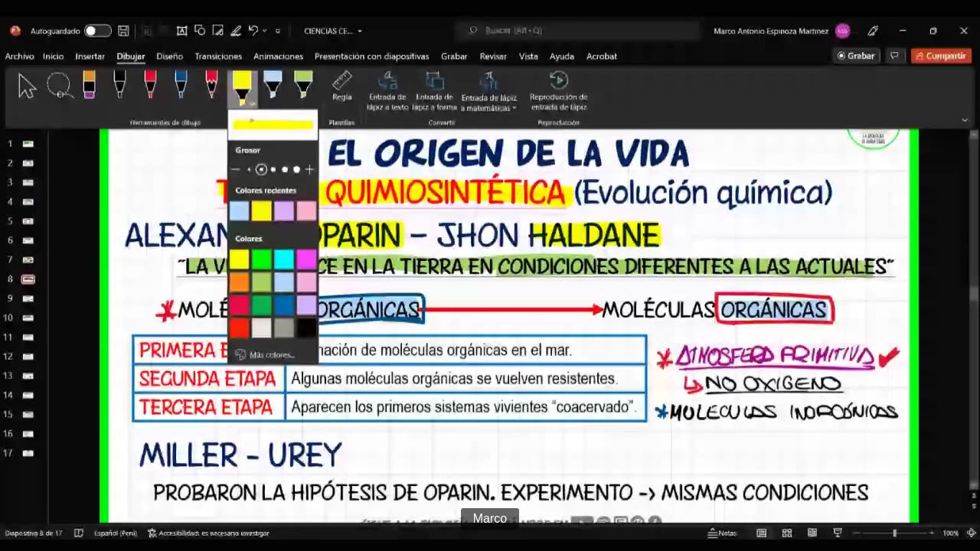Open Presentación con diapositivas tab
The width and height of the screenshot is (980, 551).
[371, 56]
